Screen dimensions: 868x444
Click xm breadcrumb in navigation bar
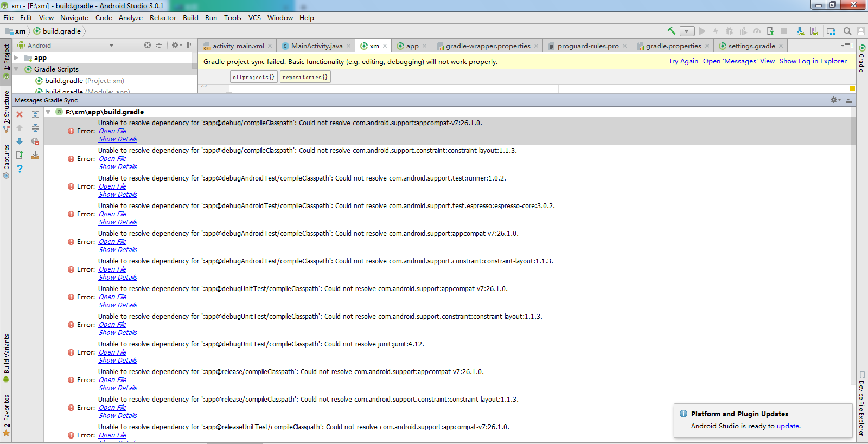click(16, 31)
